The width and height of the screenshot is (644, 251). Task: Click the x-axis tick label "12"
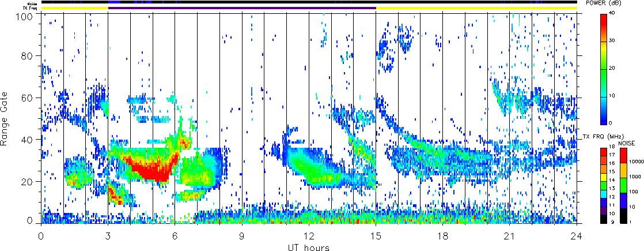click(309, 236)
